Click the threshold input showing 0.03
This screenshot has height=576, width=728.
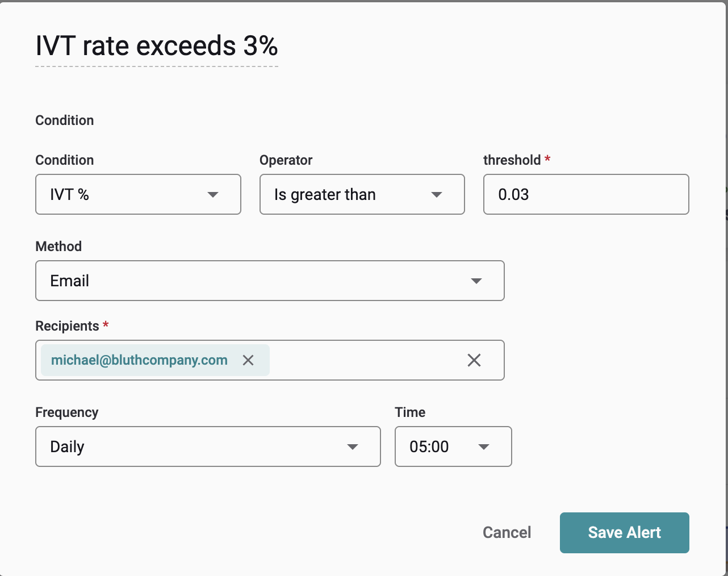(x=585, y=195)
